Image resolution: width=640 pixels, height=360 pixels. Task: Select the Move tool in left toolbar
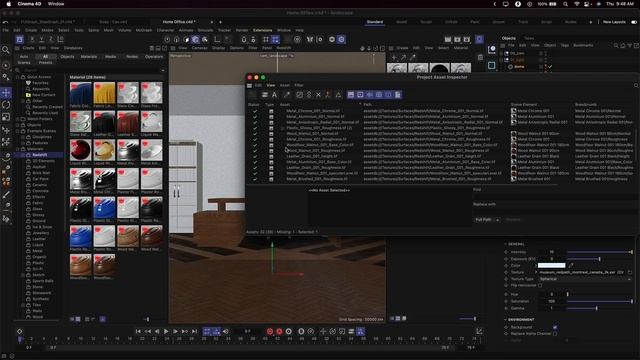coord(6,93)
